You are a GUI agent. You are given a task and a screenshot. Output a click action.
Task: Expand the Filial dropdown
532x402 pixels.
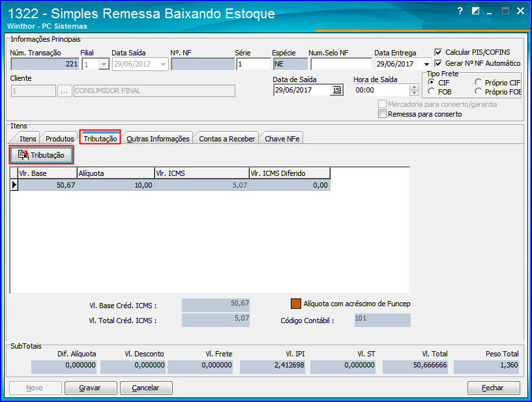click(x=104, y=64)
